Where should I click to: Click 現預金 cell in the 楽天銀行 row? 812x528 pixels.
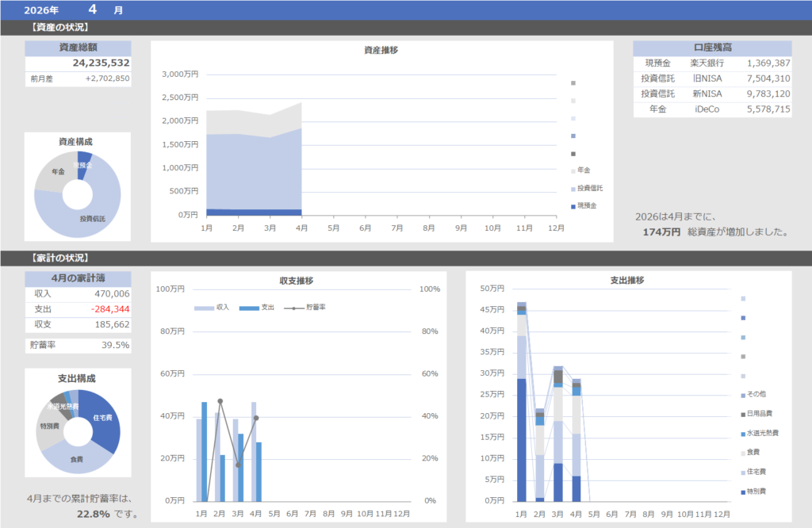click(x=657, y=63)
